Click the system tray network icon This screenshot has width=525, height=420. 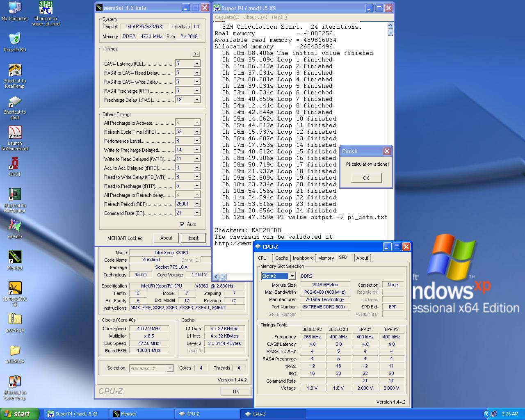494,414
